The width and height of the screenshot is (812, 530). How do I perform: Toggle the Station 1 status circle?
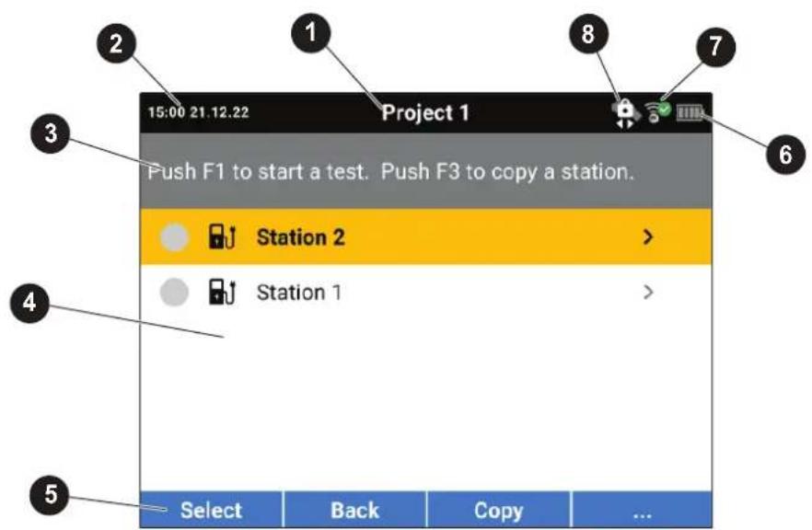pos(175,292)
